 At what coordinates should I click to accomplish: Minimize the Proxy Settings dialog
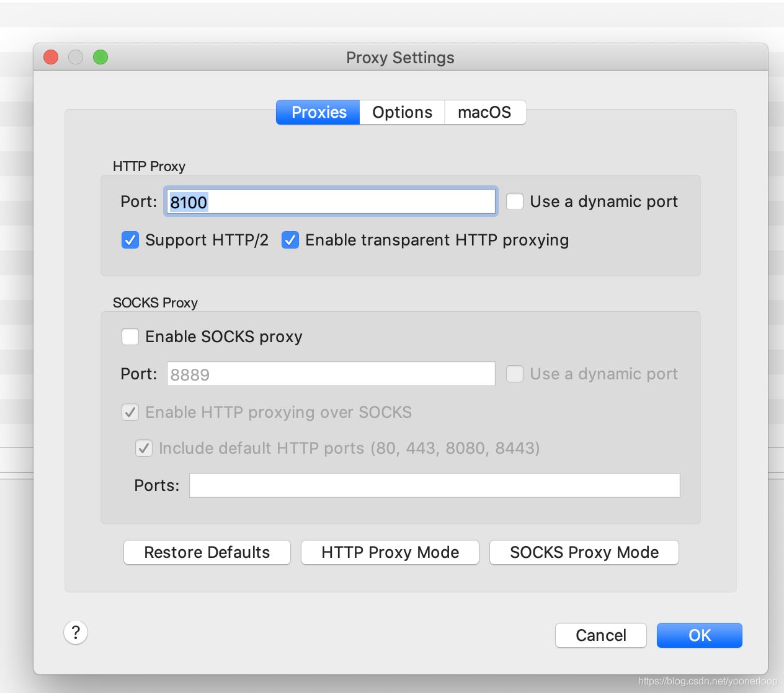76,58
